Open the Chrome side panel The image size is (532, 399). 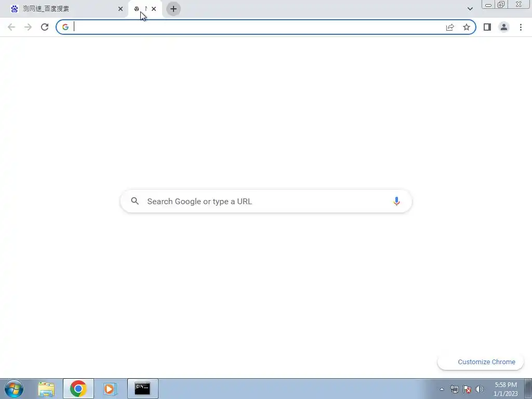coord(487,27)
